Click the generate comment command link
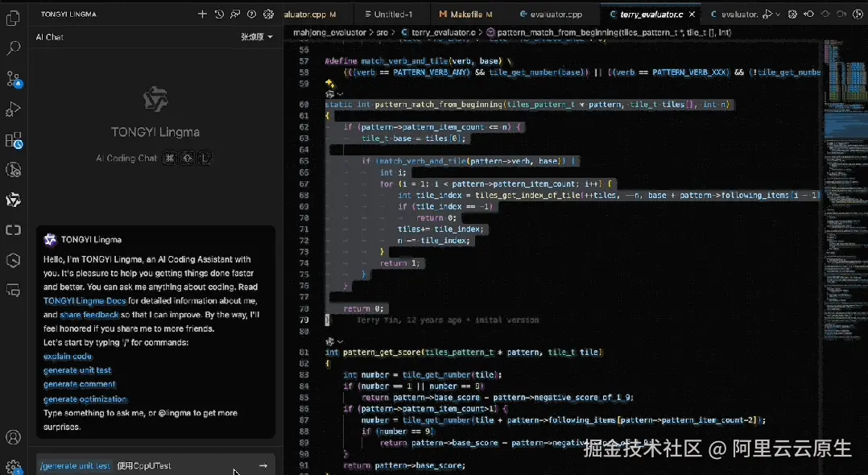868x475 pixels. [80, 384]
